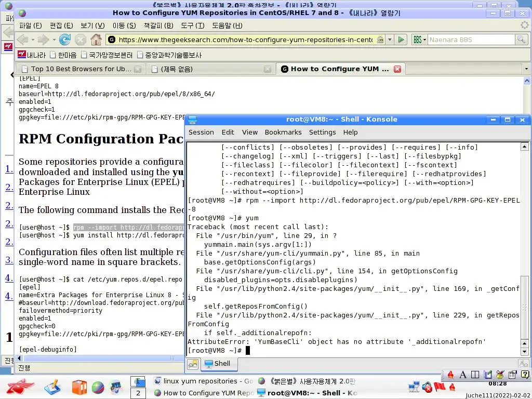Open the Back history dropdown arrow
This screenshot has width=532, height=399.
tap(33, 40)
